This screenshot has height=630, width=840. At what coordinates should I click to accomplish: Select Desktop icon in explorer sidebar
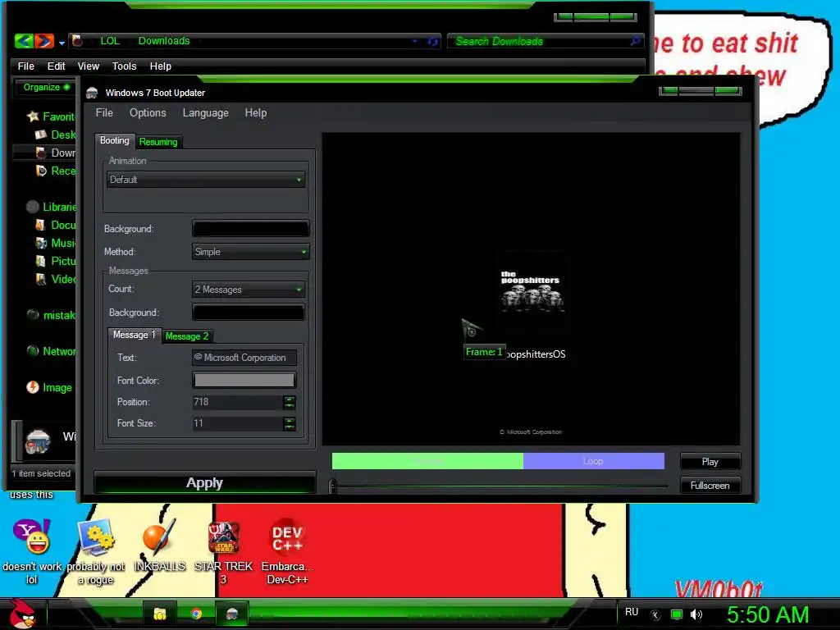coord(41,135)
